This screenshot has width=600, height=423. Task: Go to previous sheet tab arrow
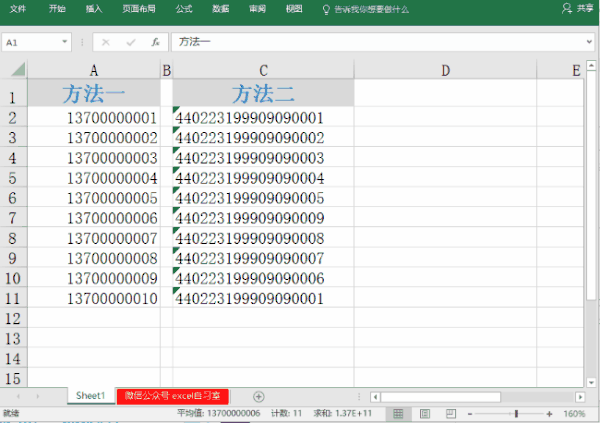tap(18, 396)
